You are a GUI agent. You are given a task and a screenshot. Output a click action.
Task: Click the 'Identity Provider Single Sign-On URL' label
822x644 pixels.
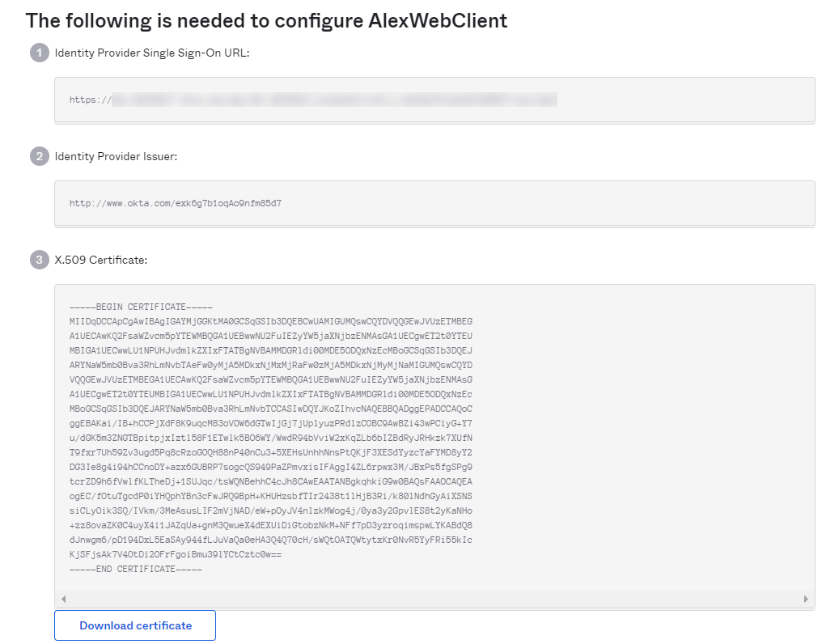click(x=152, y=53)
